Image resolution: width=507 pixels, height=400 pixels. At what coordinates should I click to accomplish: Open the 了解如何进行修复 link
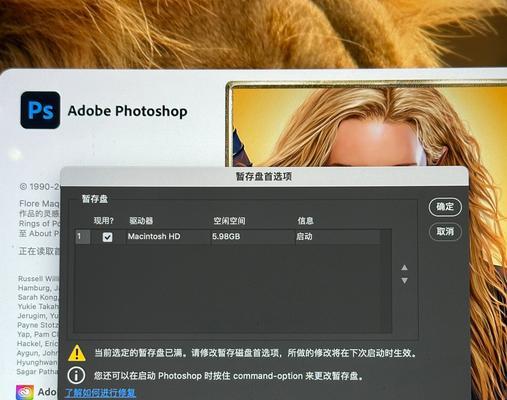(100, 393)
